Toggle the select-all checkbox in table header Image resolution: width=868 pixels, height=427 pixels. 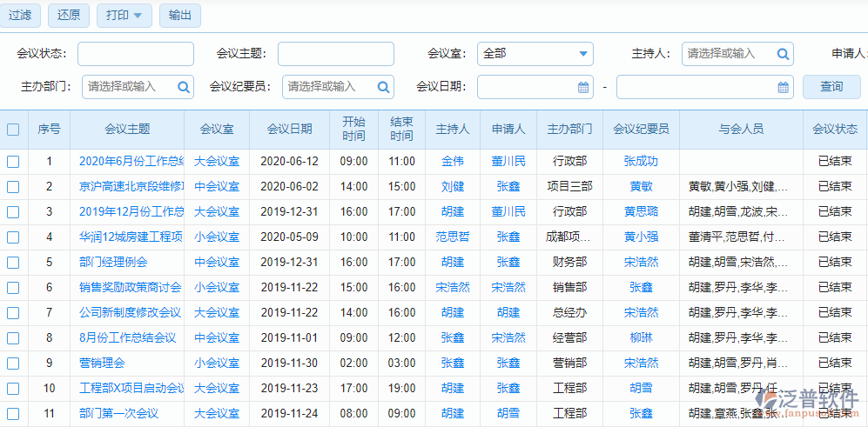pyautogui.click(x=13, y=130)
